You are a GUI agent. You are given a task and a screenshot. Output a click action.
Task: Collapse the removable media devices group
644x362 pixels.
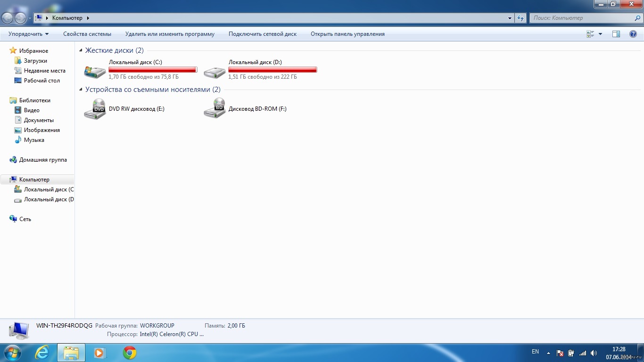81,90
